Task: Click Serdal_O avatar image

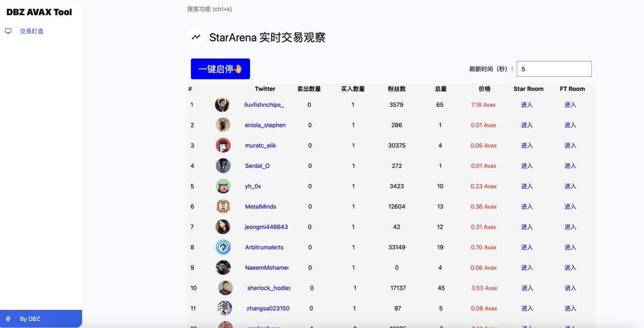Action: click(x=223, y=166)
